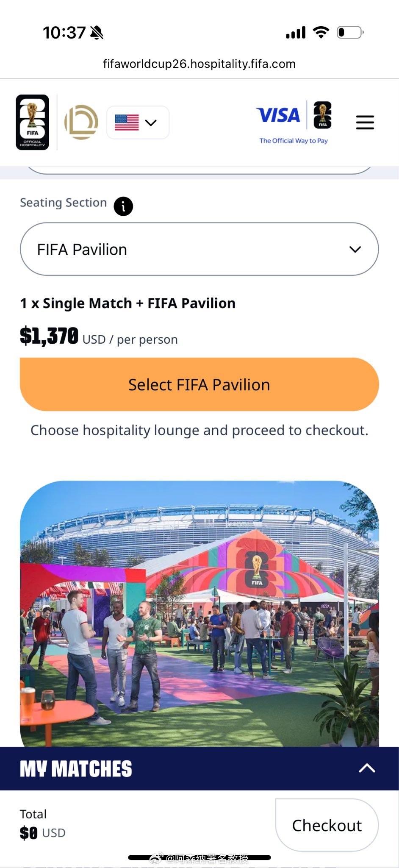Tap the FIFA Pavilion stadium image
This screenshot has width=399, height=868.
pyautogui.click(x=199, y=615)
